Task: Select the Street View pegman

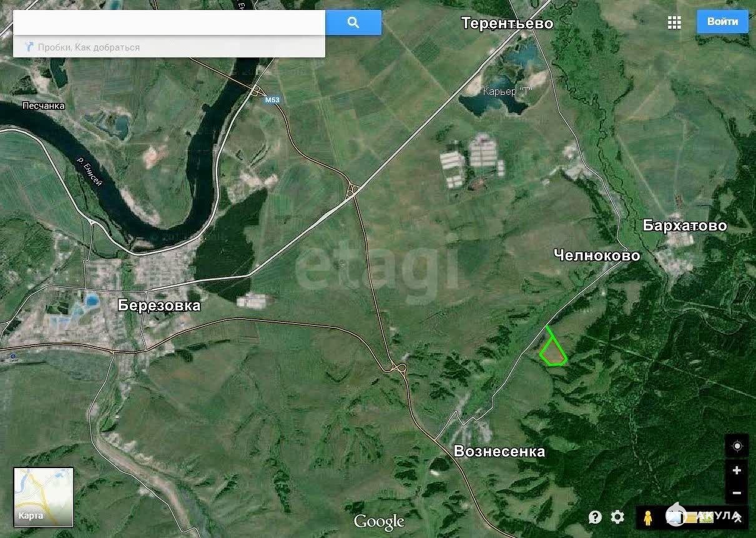Action: (648, 517)
